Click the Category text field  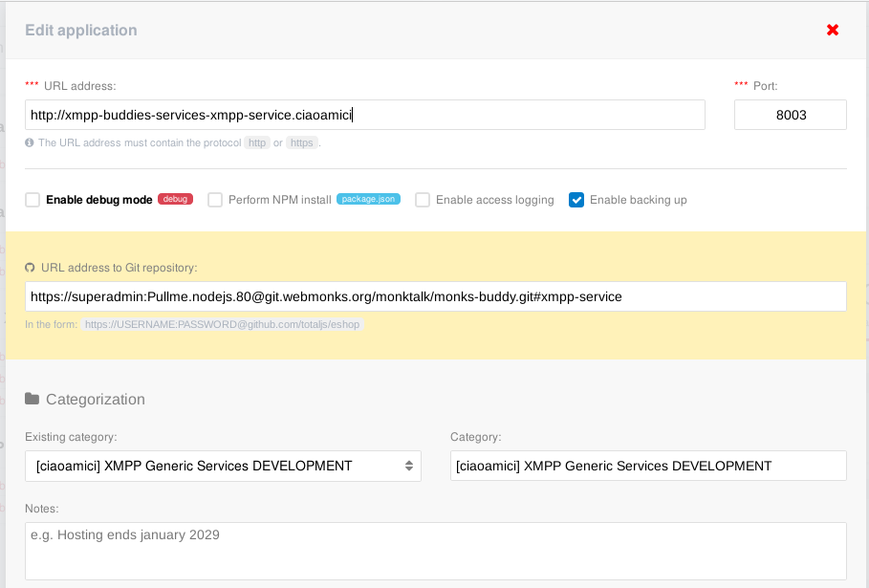(648, 466)
